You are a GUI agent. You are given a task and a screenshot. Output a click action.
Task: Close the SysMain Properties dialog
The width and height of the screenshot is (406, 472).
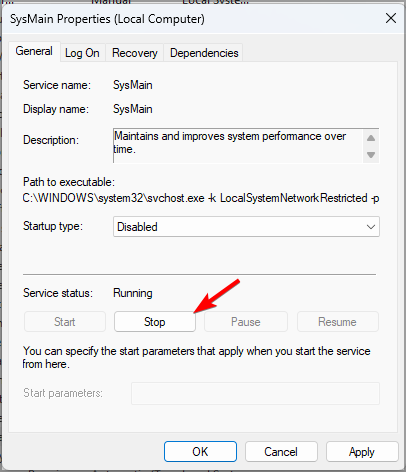pos(391,18)
